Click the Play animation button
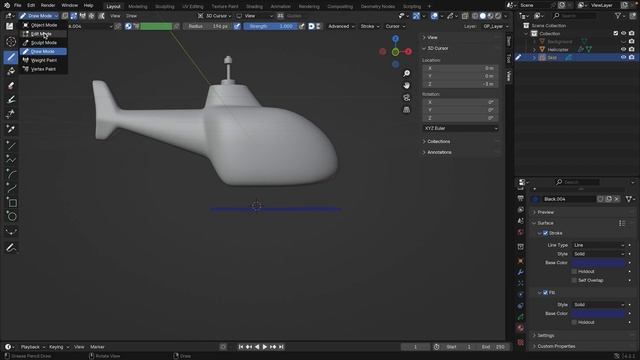Screen dimensions: 640x360 [x=264, y=347]
